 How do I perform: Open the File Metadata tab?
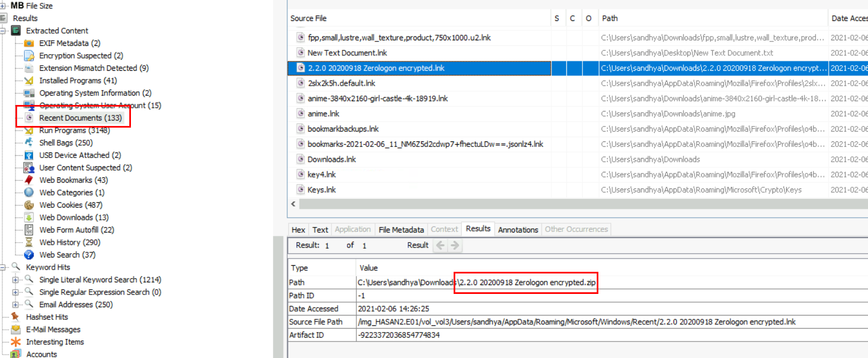[401, 230]
